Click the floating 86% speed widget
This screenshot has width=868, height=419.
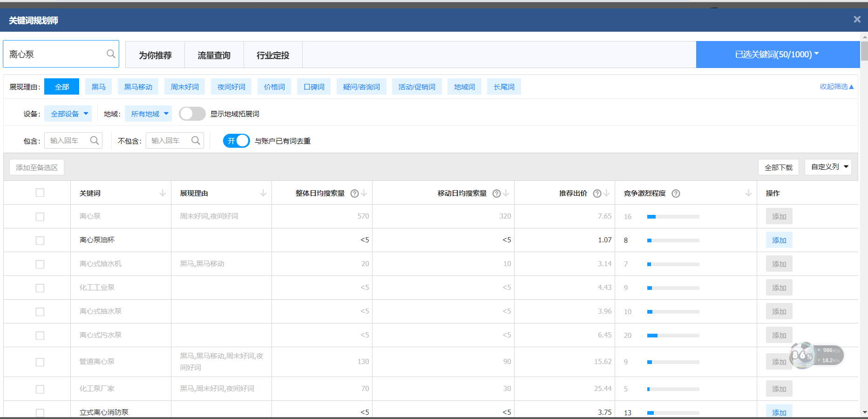[817, 356]
